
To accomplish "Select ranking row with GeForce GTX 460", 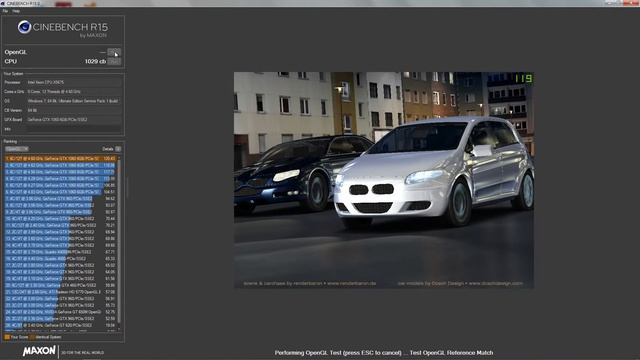I will tap(61, 285).
